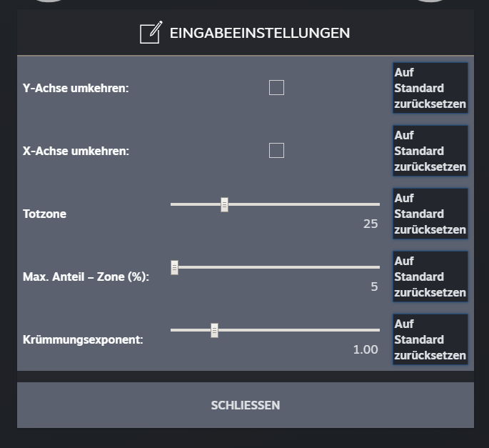
Task: Enable the Y-Achse umkehren checkbox
Action: (x=276, y=88)
